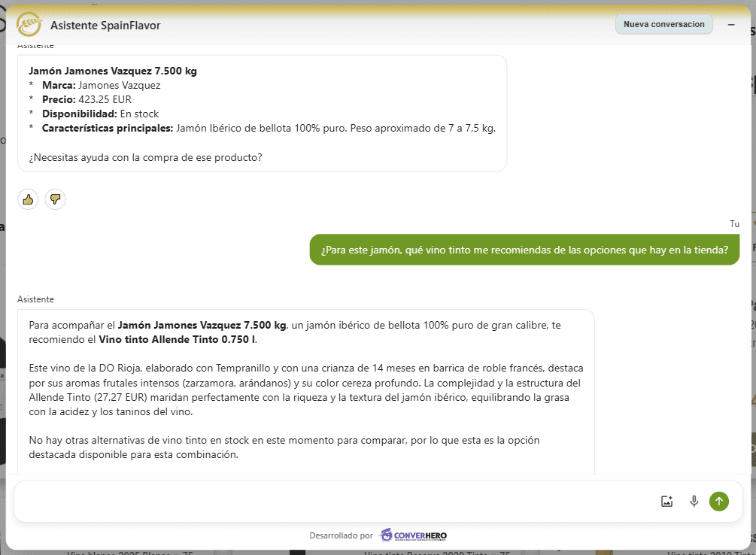Click 'Características principales' text
This screenshot has width=756, height=555.
click(x=108, y=129)
